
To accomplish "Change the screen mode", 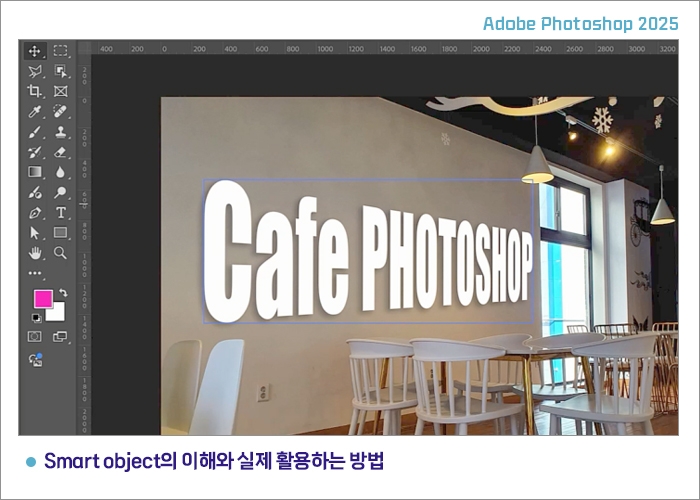I will [60, 336].
